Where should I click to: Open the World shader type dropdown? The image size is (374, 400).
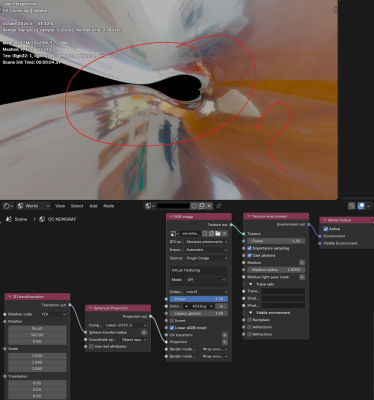[33, 206]
